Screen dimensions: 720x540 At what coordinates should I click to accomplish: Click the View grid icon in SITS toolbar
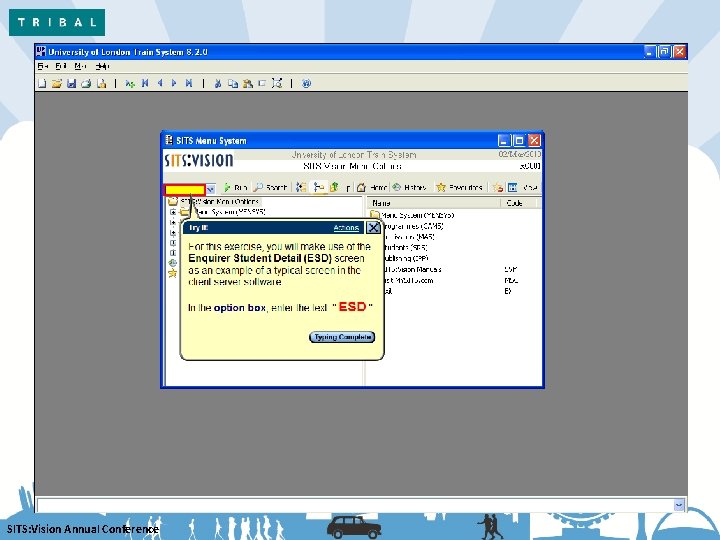[512, 187]
